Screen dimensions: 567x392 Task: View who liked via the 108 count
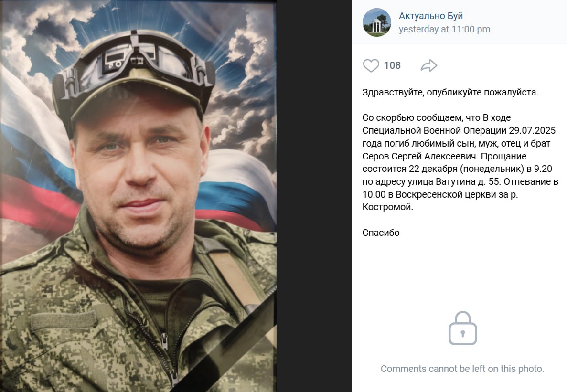pos(392,65)
